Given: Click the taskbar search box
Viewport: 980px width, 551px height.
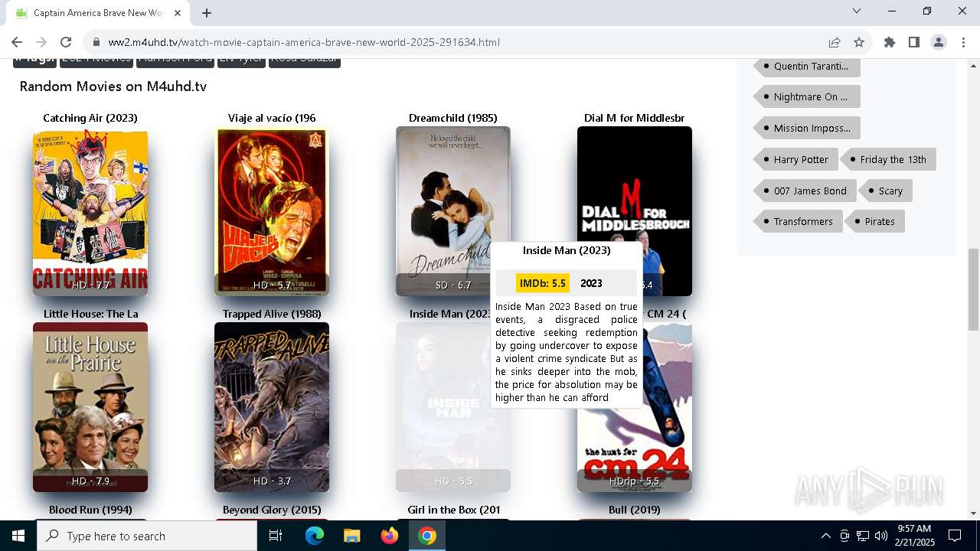Looking at the screenshot, I should click(147, 536).
